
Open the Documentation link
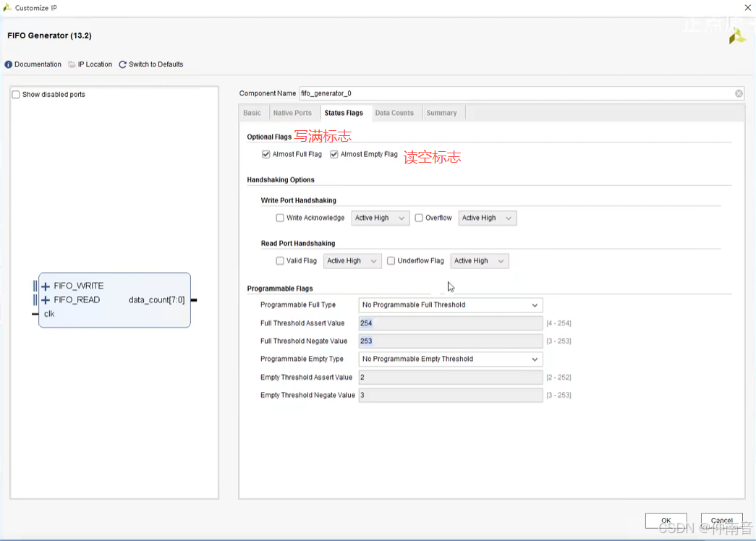(x=38, y=64)
